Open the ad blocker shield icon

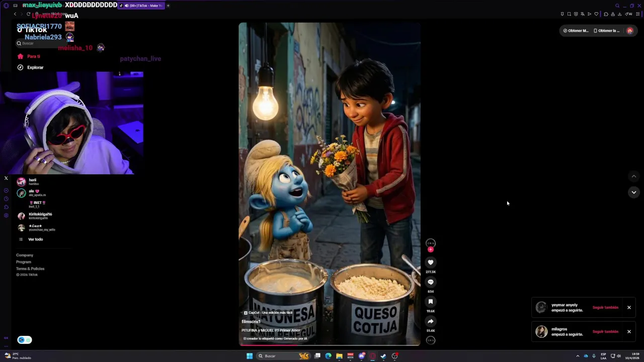(x=576, y=14)
